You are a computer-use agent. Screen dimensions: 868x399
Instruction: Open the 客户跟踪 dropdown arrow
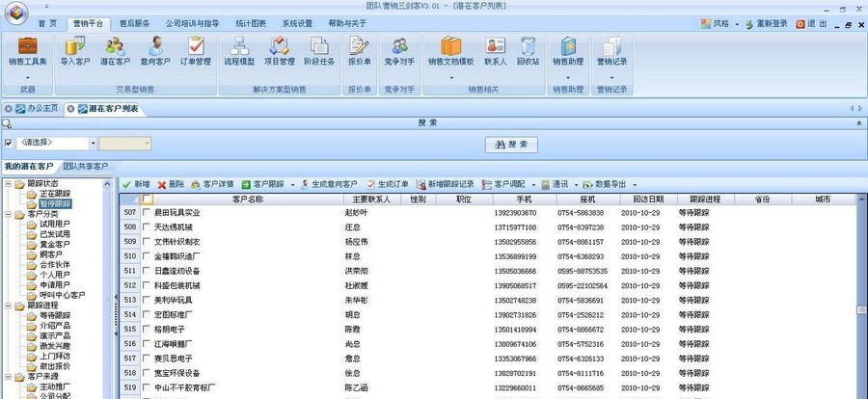(x=292, y=185)
